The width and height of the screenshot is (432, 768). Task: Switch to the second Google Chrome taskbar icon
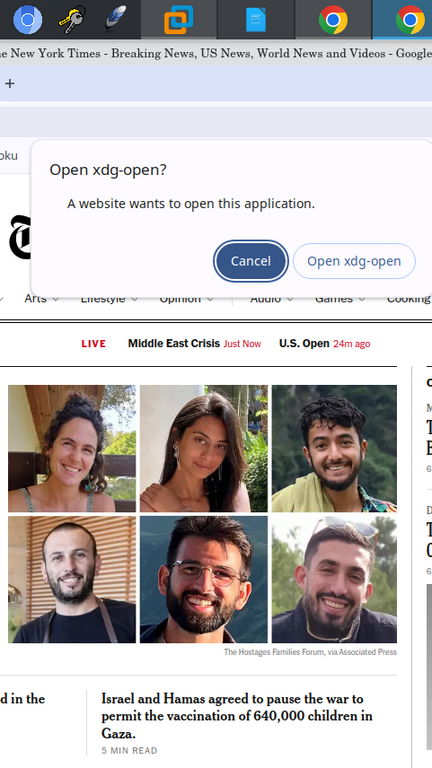point(410,20)
